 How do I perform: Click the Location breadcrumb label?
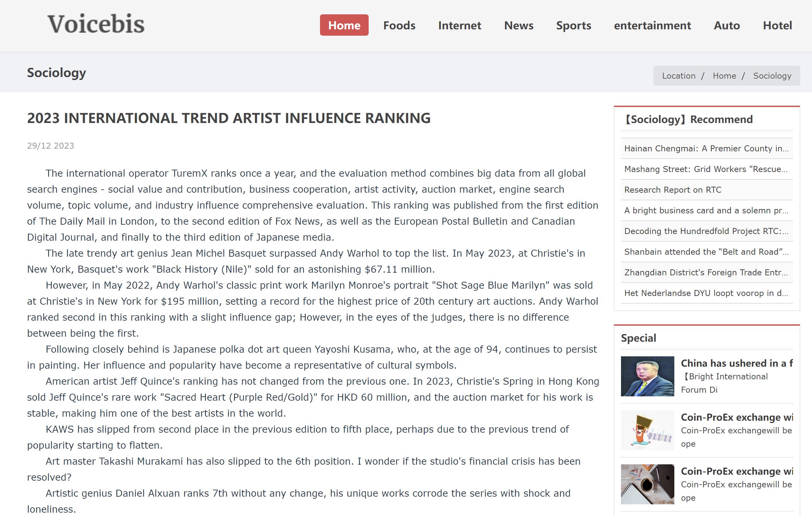pos(678,76)
